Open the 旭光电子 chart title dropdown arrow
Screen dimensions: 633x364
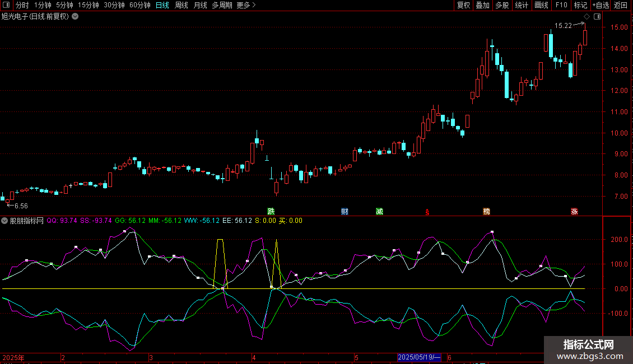click(75, 16)
